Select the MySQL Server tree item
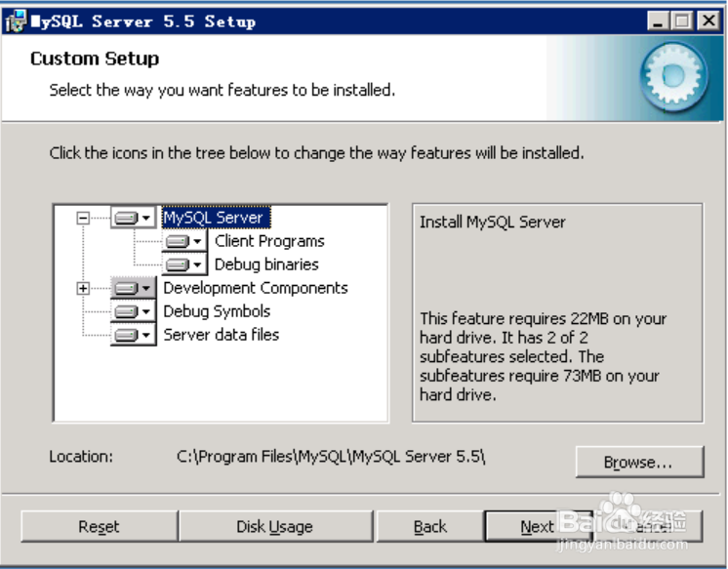728x569 pixels. pyautogui.click(x=216, y=218)
